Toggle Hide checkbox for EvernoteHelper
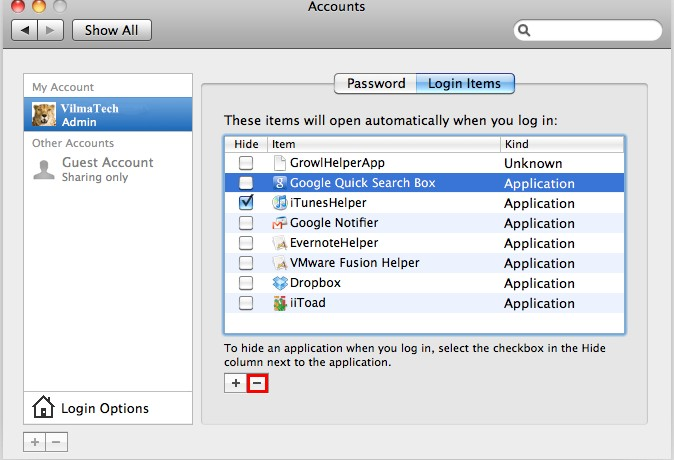 click(x=246, y=243)
